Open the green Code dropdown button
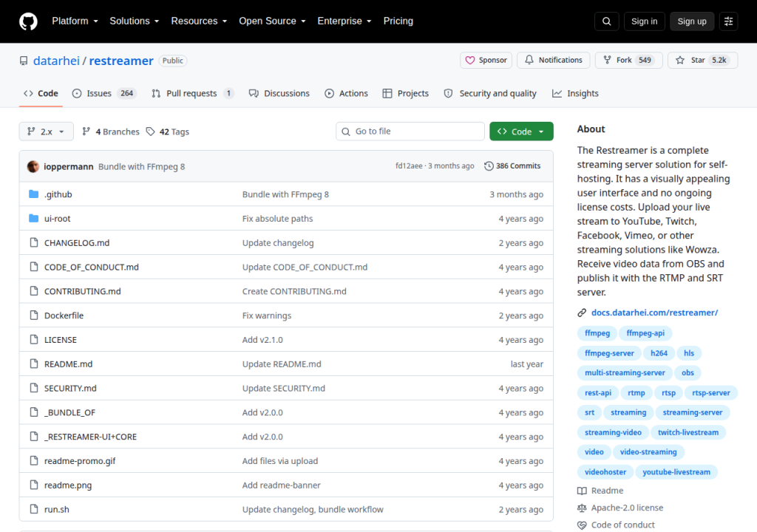 [x=521, y=132]
